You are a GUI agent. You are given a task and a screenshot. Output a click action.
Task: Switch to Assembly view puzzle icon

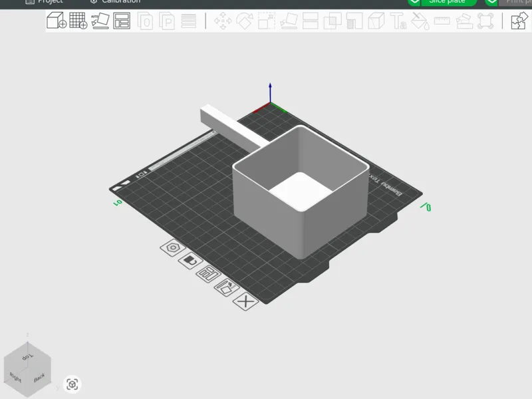pyautogui.click(x=519, y=21)
